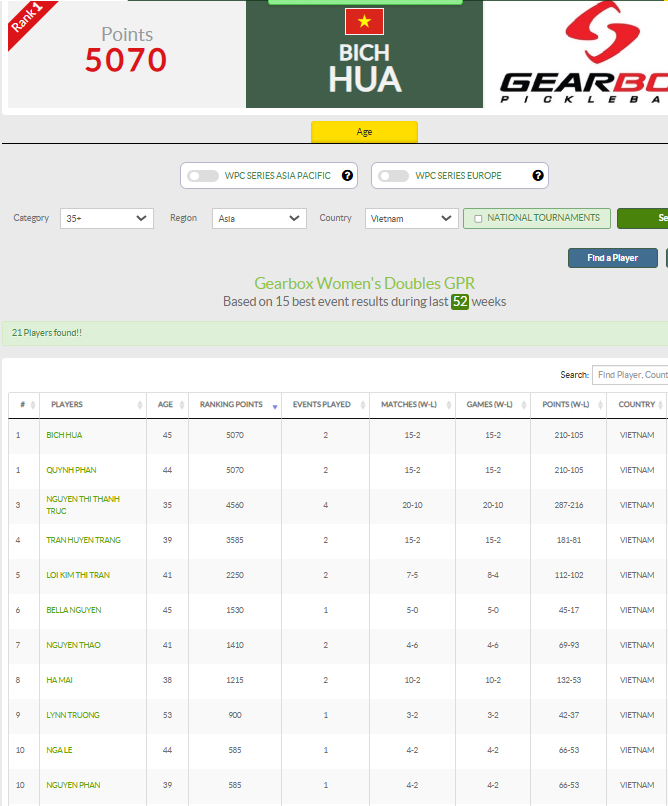The width and height of the screenshot is (668, 806).
Task: Click the sort arrows on the AGE column
Action: coord(182,405)
